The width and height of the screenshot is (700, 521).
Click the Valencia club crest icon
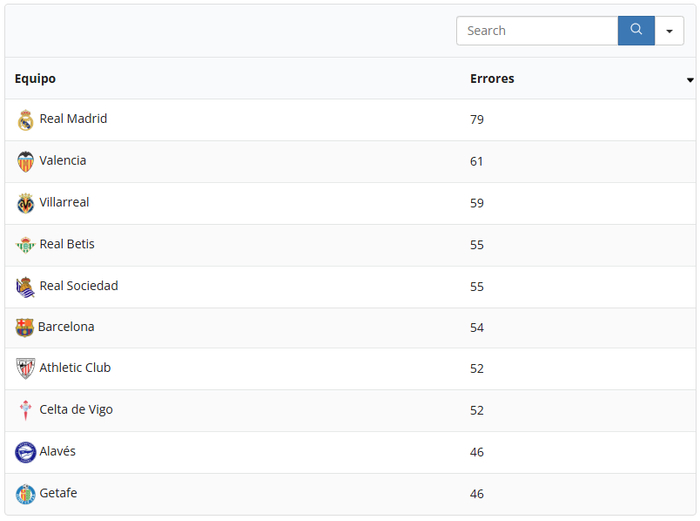coord(26,161)
